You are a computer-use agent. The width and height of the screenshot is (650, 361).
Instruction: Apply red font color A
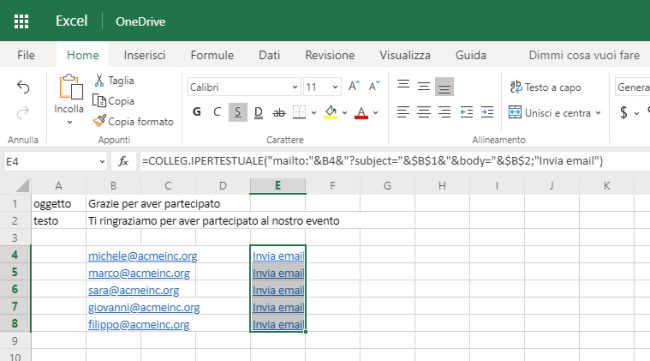click(361, 112)
